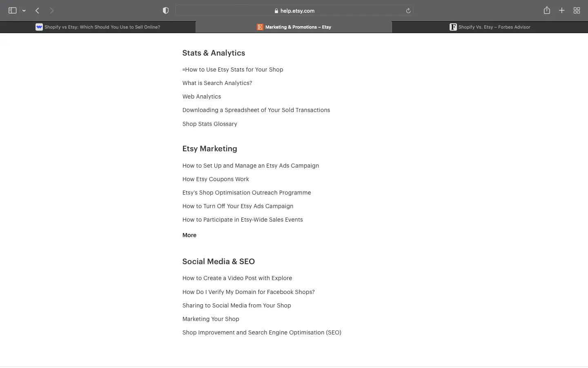Image resolution: width=588 pixels, height=368 pixels.
Task: Toggle the Safari sidebar button
Action: tap(12, 11)
